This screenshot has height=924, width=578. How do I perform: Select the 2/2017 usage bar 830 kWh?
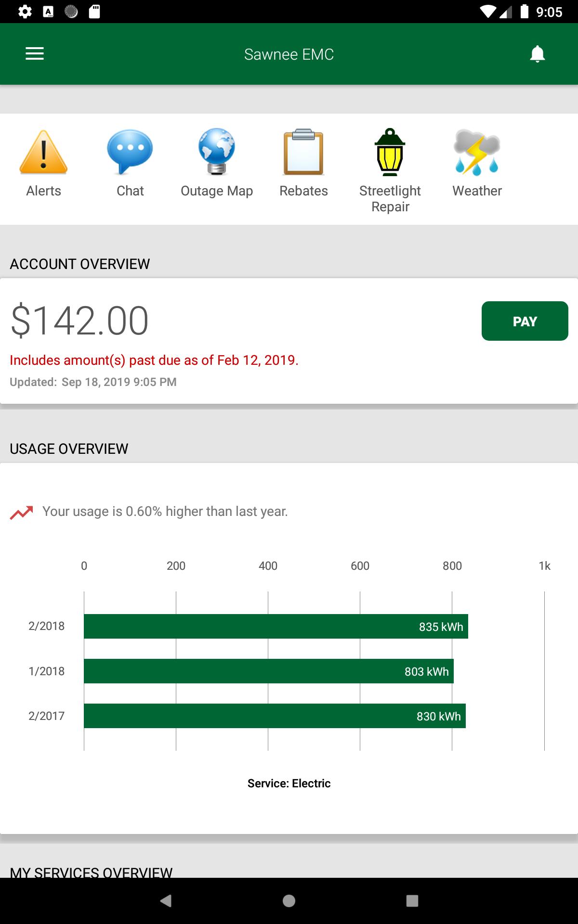click(275, 716)
